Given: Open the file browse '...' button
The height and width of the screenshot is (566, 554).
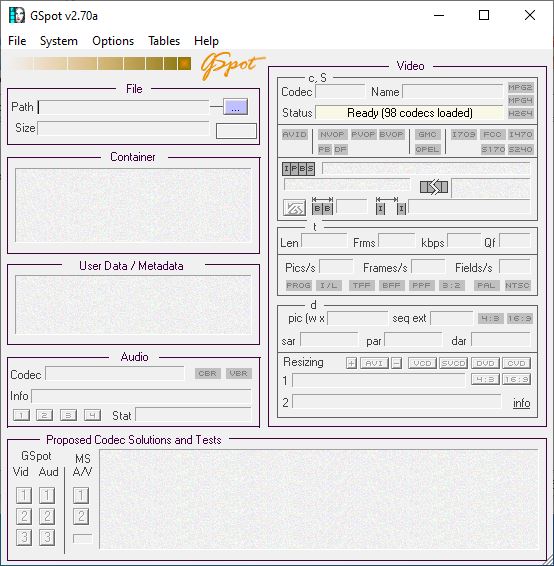Looking at the screenshot, I should click(235, 107).
